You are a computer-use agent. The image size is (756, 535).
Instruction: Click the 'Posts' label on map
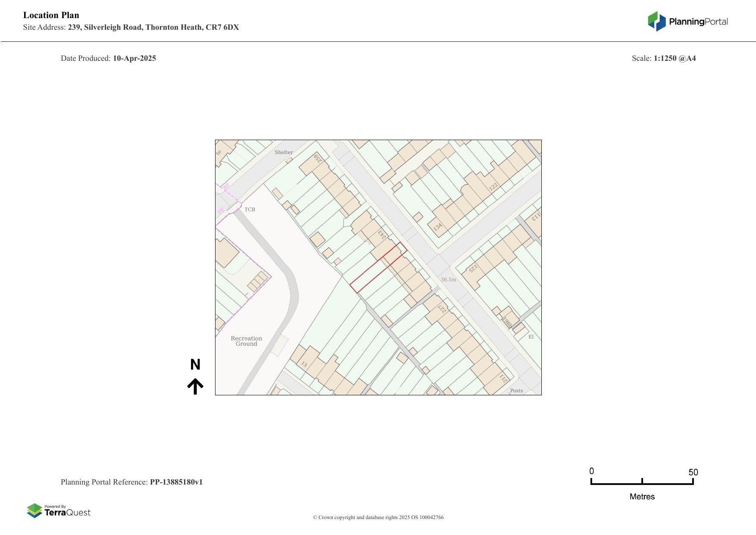516,391
